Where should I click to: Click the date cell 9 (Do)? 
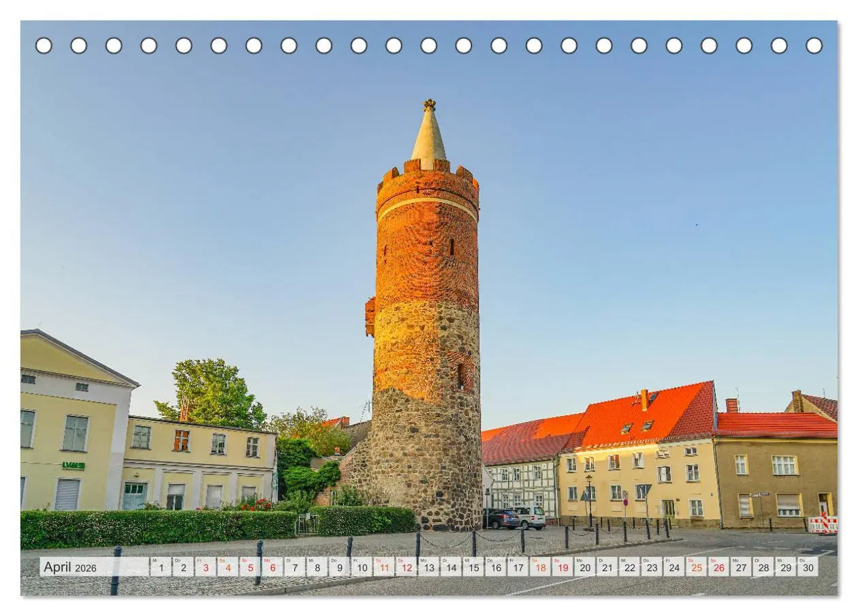point(339,567)
